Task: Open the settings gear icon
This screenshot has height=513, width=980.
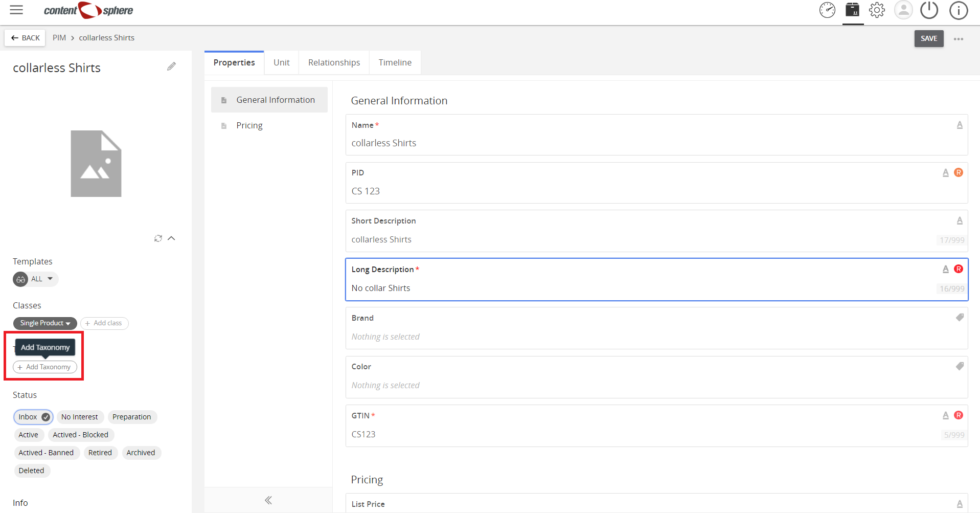Action: point(877,10)
